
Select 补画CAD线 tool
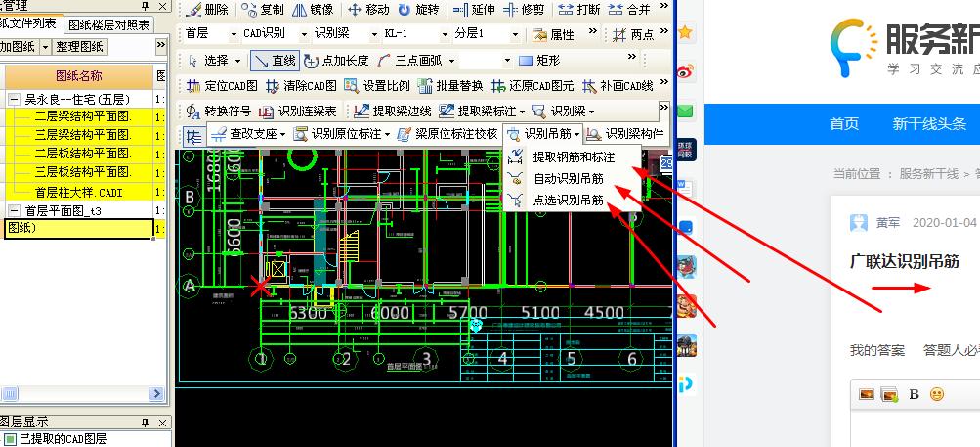click(618, 86)
